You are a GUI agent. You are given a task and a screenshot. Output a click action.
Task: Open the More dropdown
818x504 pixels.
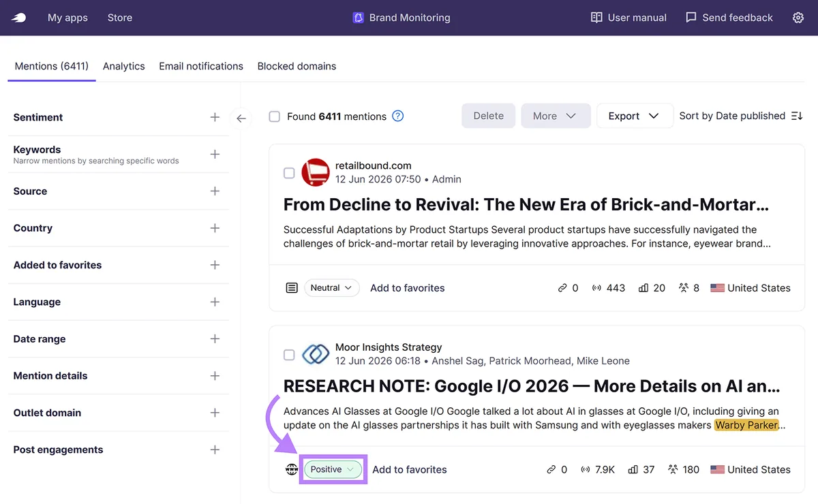click(x=555, y=116)
